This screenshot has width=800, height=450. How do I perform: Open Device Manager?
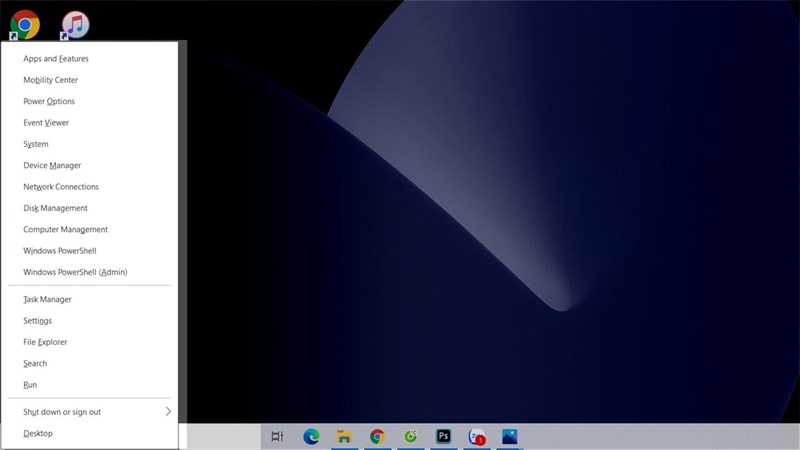point(90,166)
